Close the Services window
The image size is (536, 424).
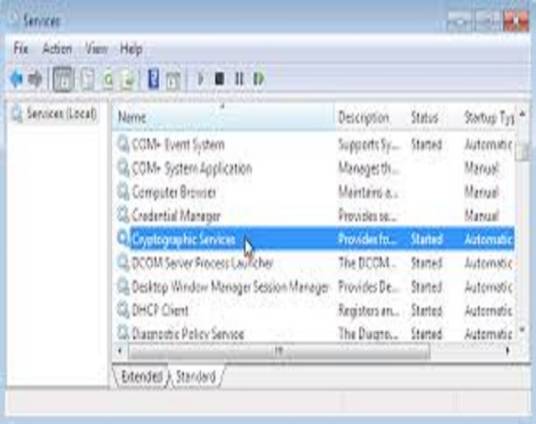[x=516, y=21]
